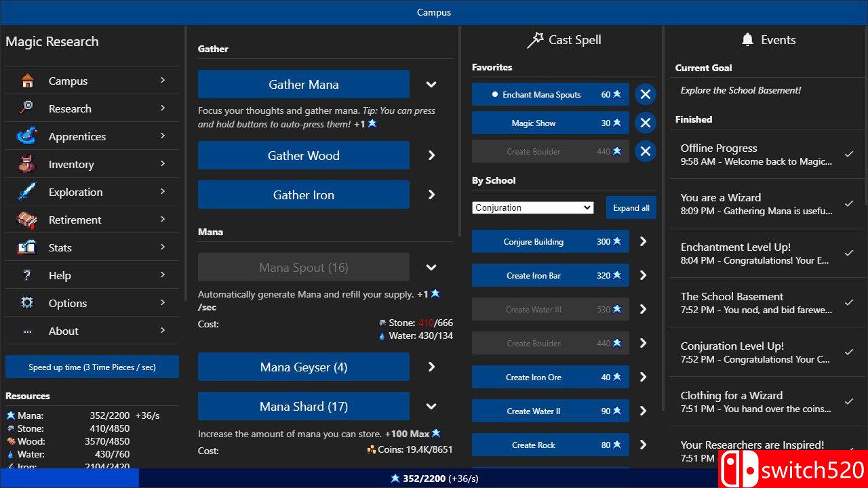Click the Inventory bag icon
Screen dimensions: 868x488
point(27,164)
